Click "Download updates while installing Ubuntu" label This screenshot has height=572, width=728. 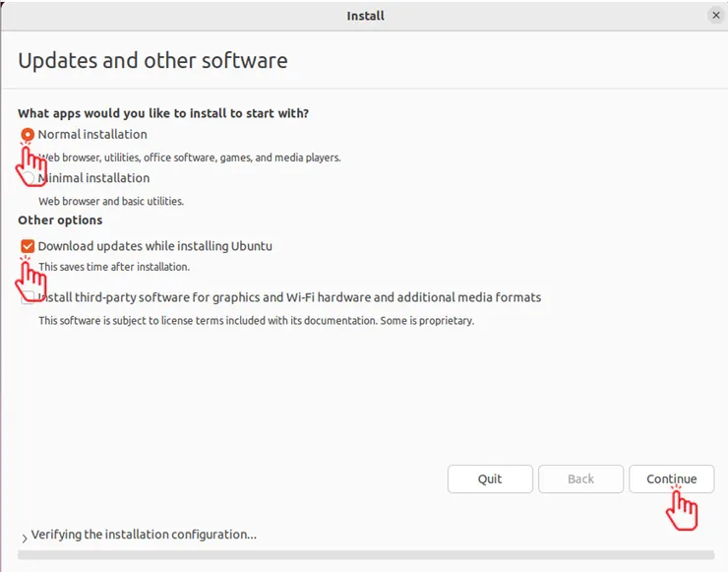pyautogui.click(x=155, y=246)
